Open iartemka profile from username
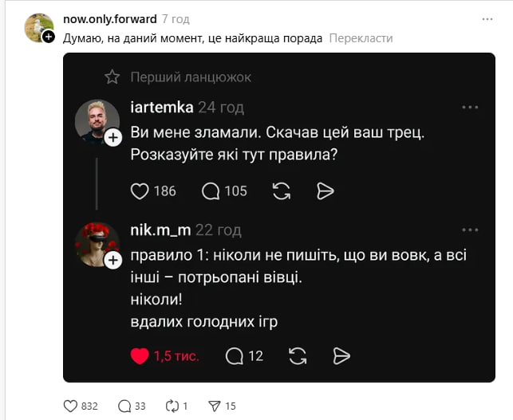Image resolution: width=513 pixels, height=420 pixels. pos(161,108)
